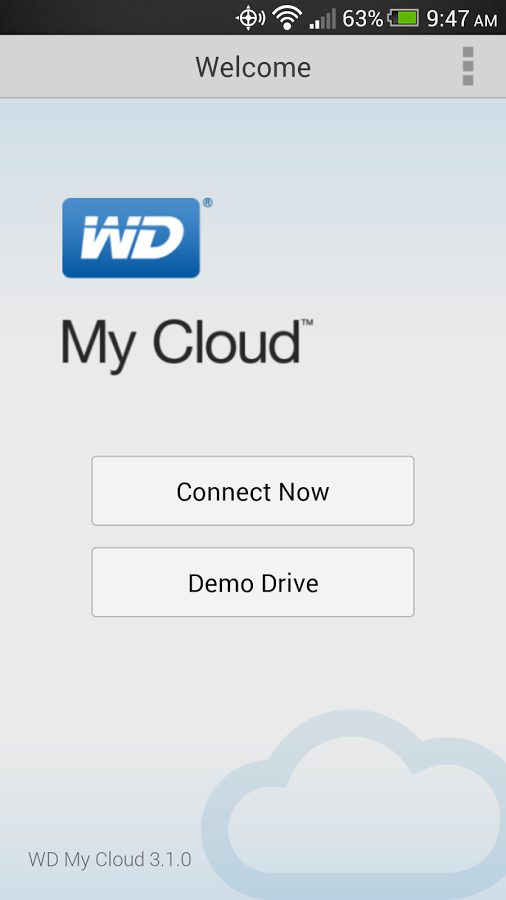506x900 pixels.
Task: Tap the cellular signal bars icon
Action: pyautogui.click(x=322, y=20)
